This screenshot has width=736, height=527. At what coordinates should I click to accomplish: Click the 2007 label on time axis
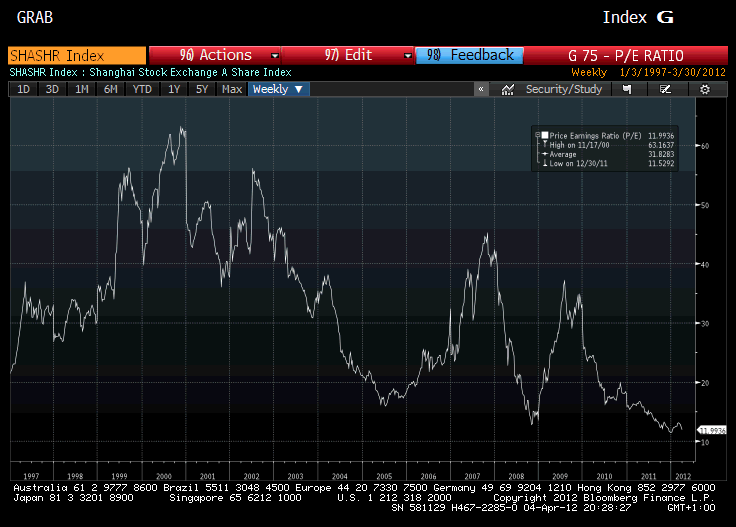pyautogui.click(x=472, y=476)
